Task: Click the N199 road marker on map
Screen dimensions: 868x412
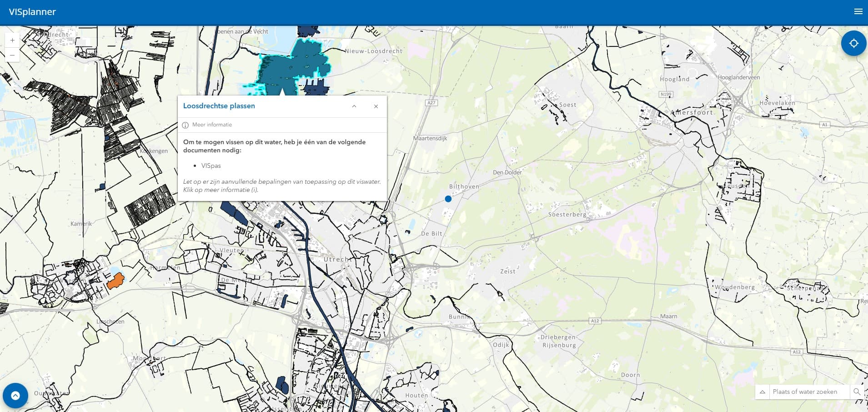Action: 665,94
